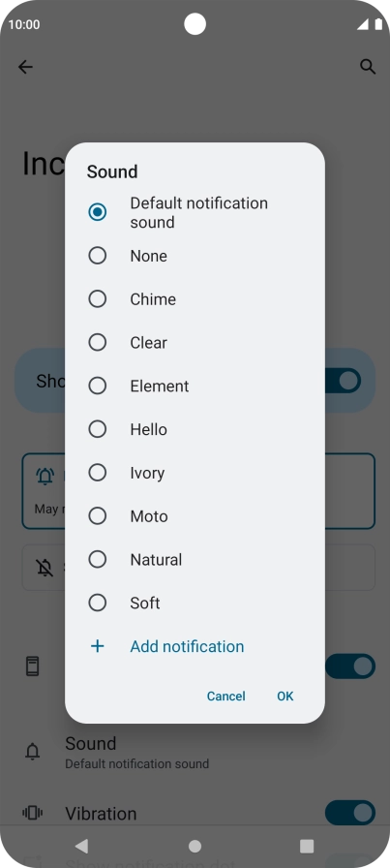Viewport: 390px width, 868px height.
Task: Toggle the Vibration switch
Action: [x=350, y=813]
